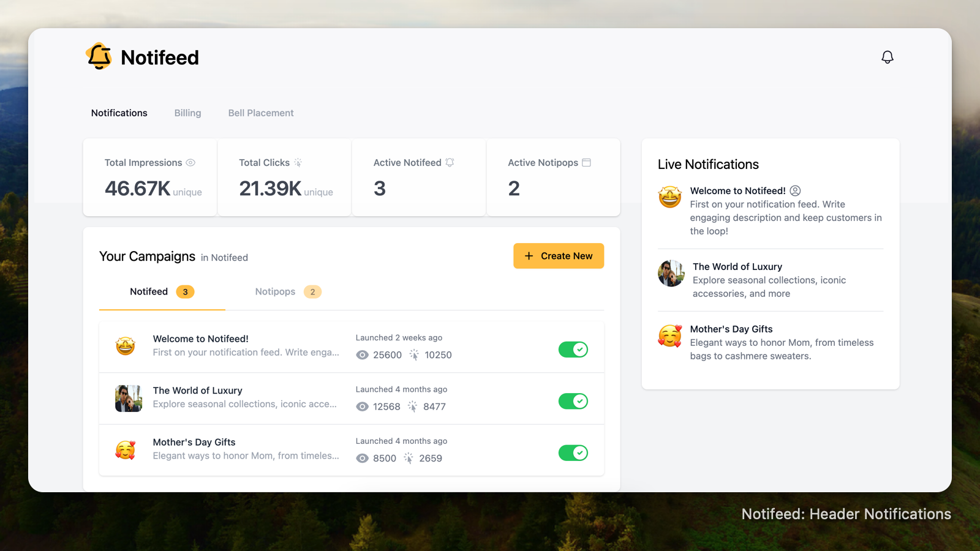Click the 'Launched 4 months ago' text in the Mother's Day Gifts row

[x=401, y=441]
